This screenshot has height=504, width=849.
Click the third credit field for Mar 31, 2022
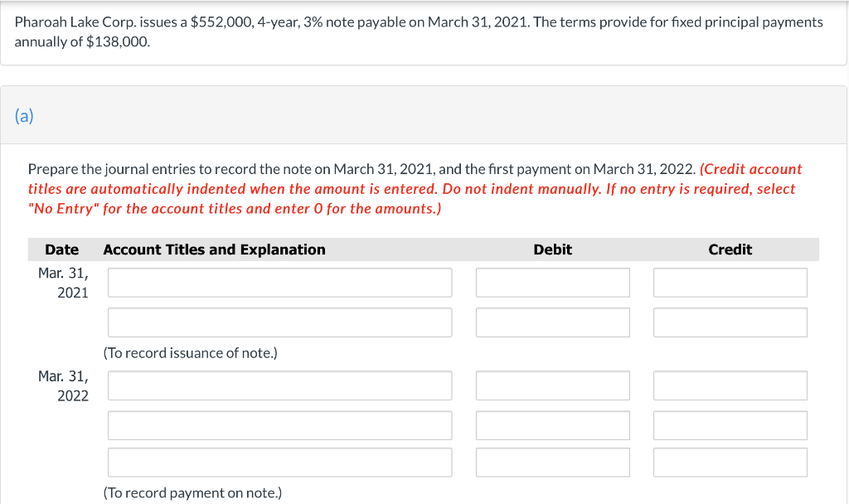[730, 462]
